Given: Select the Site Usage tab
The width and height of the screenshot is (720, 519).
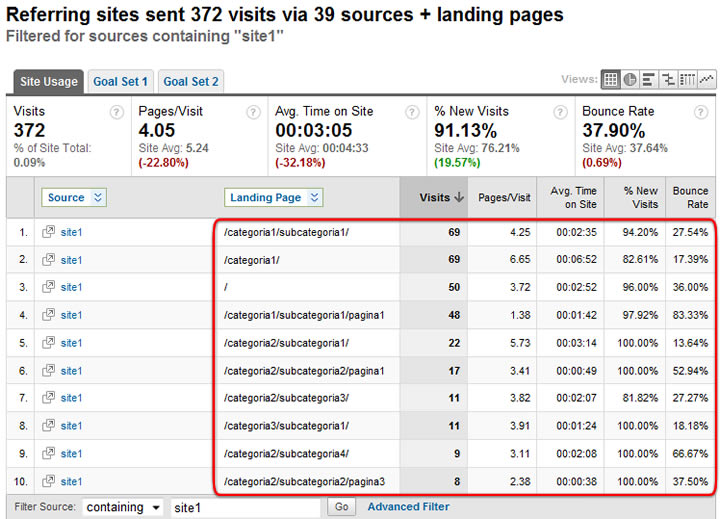Looking at the screenshot, I should [48, 81].
